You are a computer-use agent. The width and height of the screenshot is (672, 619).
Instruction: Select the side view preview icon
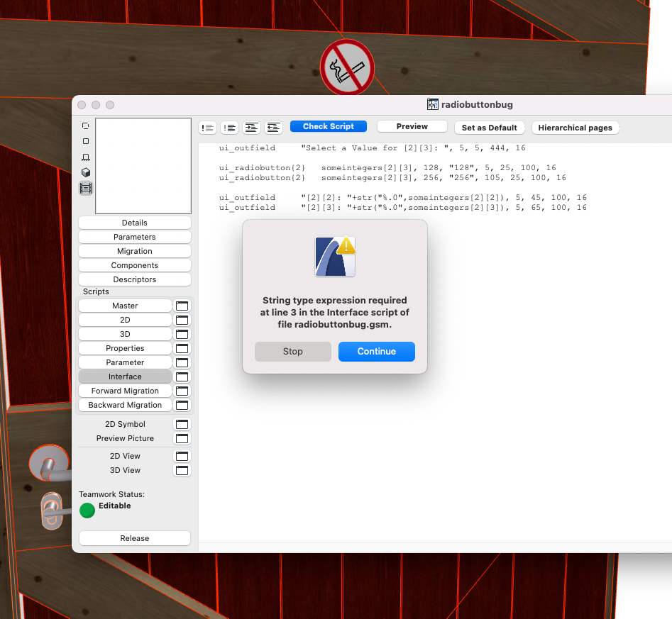point(86,157)
